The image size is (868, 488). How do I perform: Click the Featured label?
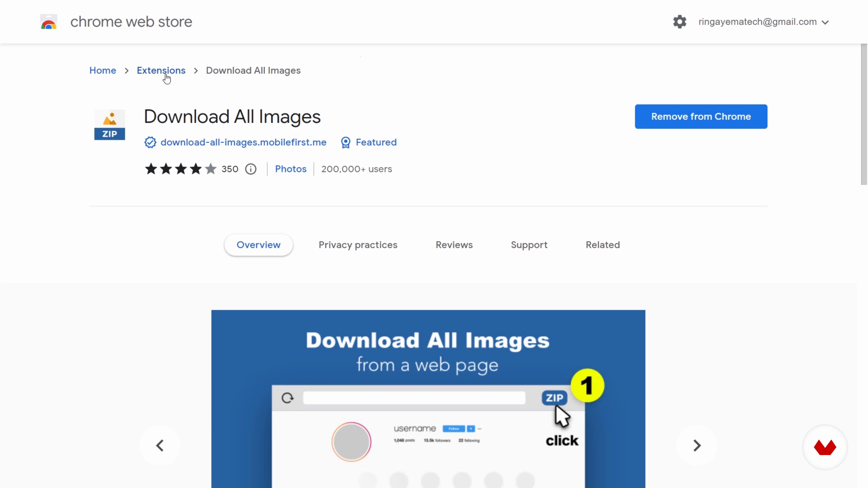point(376,143)
